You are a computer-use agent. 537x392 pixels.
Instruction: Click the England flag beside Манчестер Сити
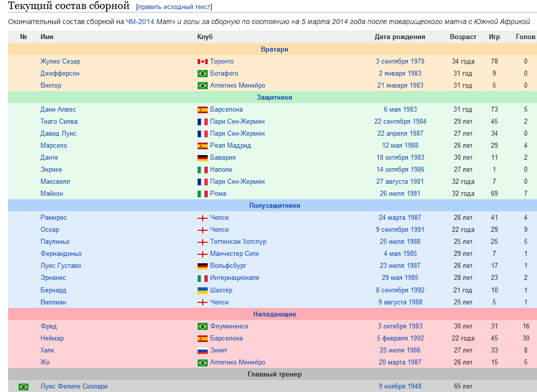tap(202, 254)
